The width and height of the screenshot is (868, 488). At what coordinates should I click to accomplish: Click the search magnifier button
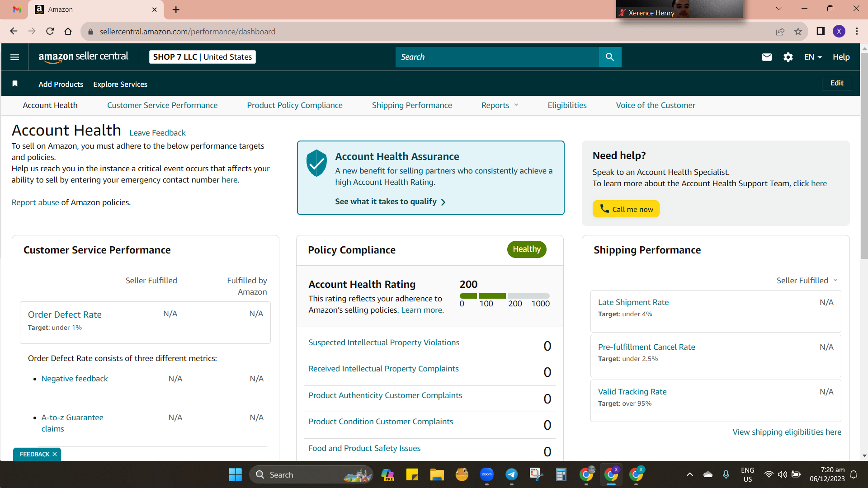(610, 57)
